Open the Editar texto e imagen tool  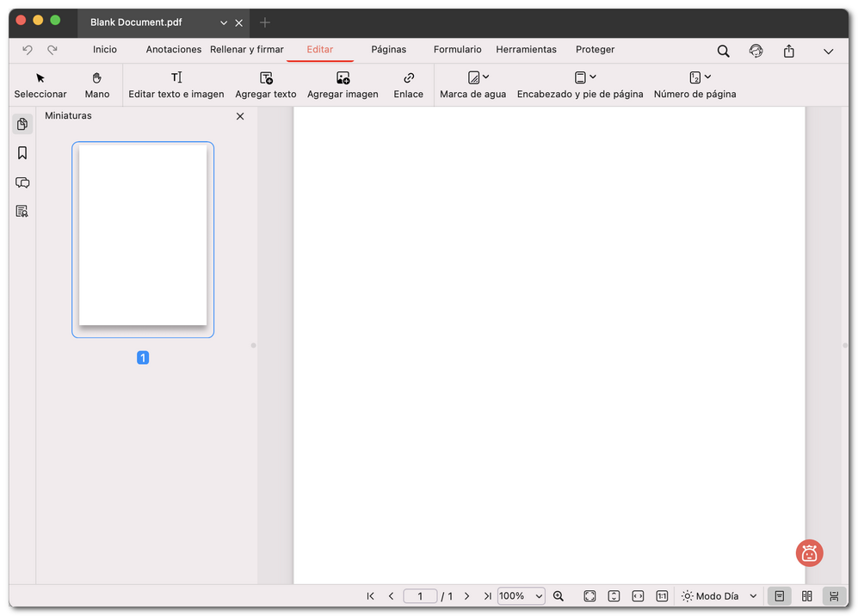click(x=176, y=83)
